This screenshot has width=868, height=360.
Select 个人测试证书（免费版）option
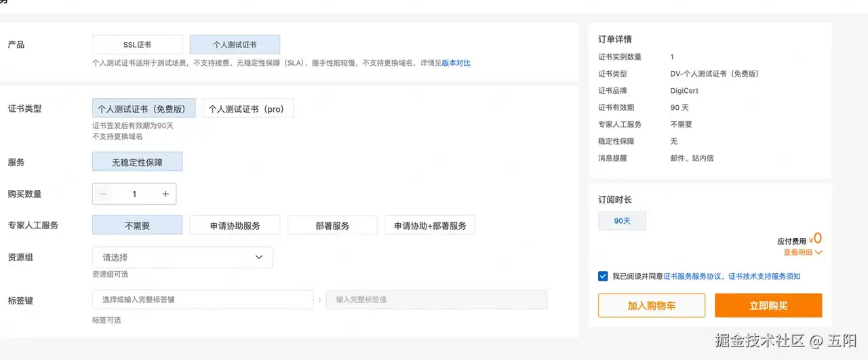click(144, 108)
